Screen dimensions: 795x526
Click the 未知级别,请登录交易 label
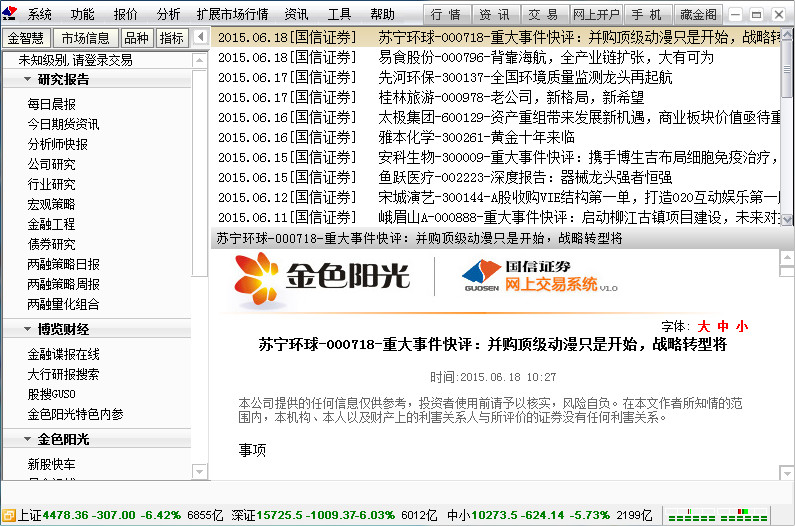point(76,60)
